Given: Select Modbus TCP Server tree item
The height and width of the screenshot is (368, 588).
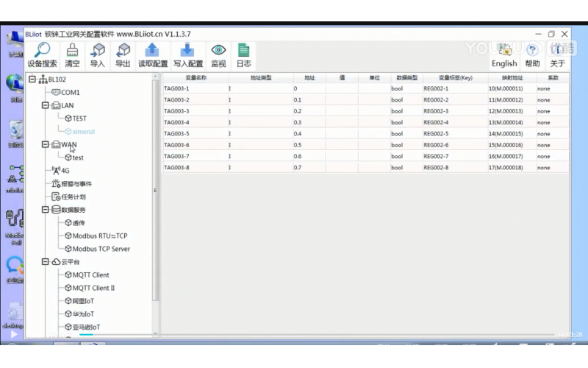Looking at the screenshot, I should (101, 249).
